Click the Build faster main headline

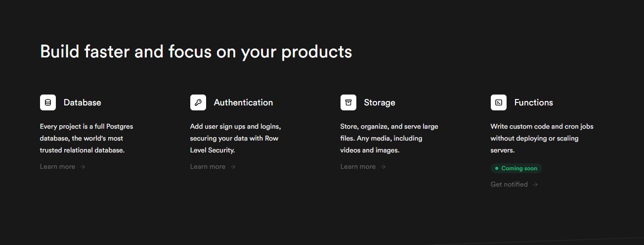(196, 51)
